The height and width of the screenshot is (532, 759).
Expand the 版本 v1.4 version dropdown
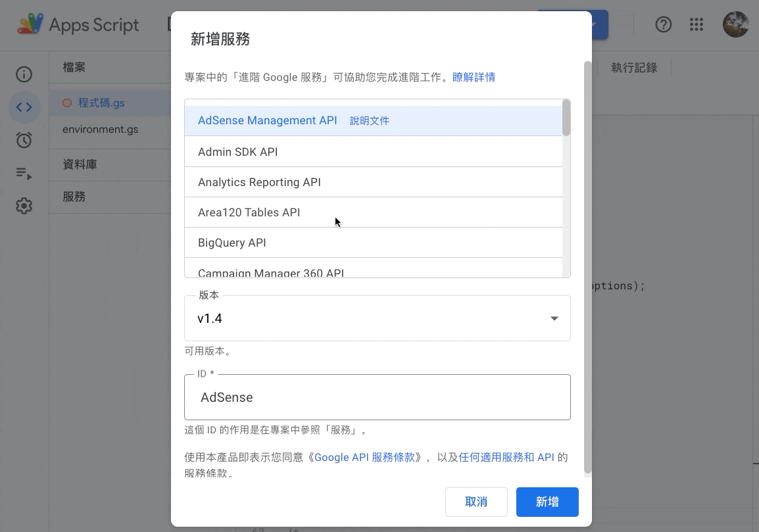(x=377, y=318)
